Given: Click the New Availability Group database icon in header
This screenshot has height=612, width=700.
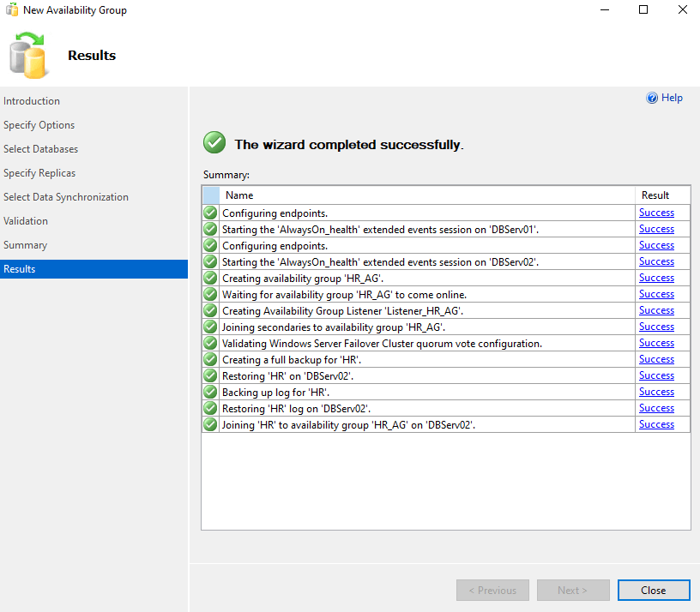Looking at the screenshot, I should point(27,54).
